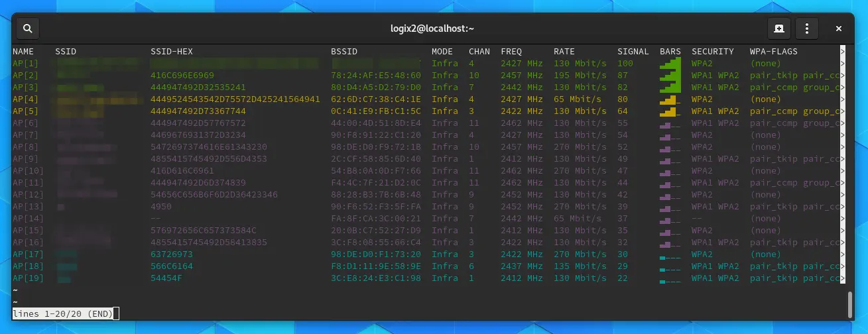This screenshot has width=868, height=334.
Task: Select the AP[1] row name
Action: tap(26, 64)
